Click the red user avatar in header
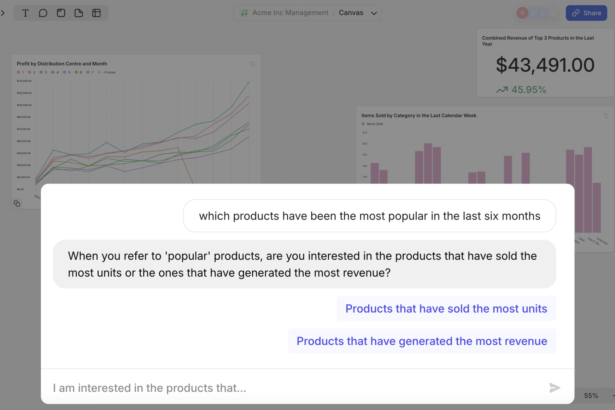615x410 pixels. pos(522,13)
